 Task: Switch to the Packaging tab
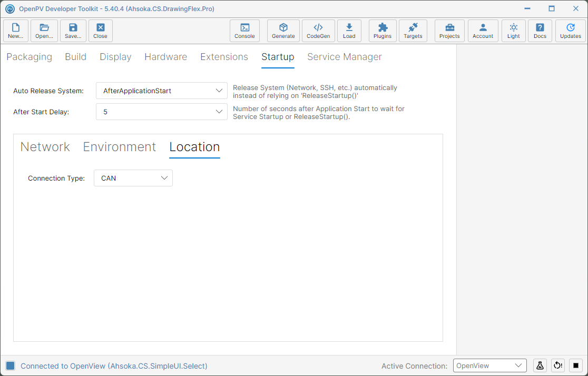tap(30, 56)
